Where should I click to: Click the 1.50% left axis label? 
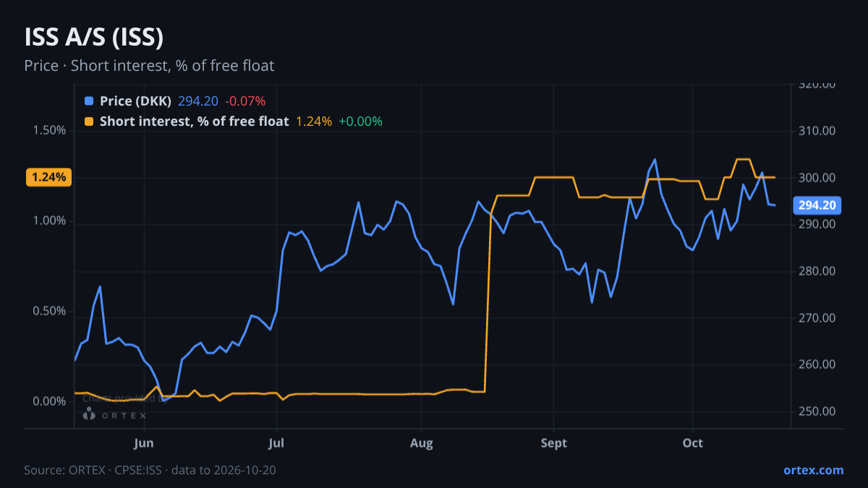pyautogui.click(x=48, y=131)
